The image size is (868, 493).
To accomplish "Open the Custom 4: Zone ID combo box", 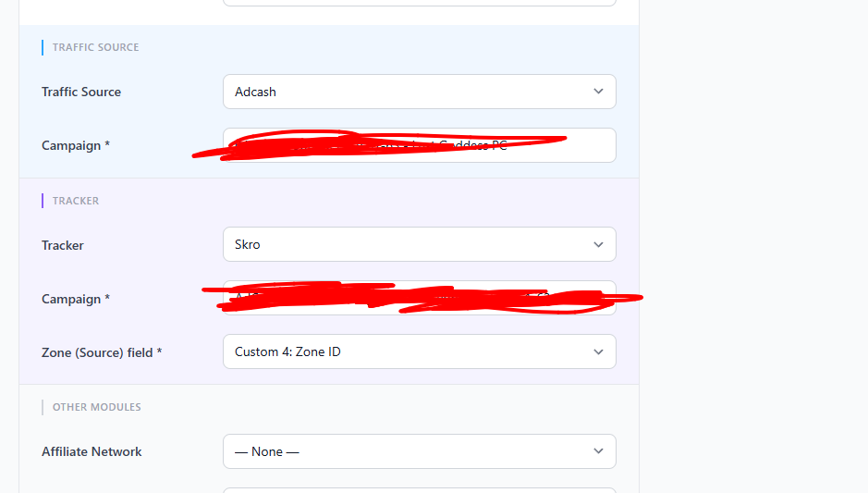I will pos(420,351).
